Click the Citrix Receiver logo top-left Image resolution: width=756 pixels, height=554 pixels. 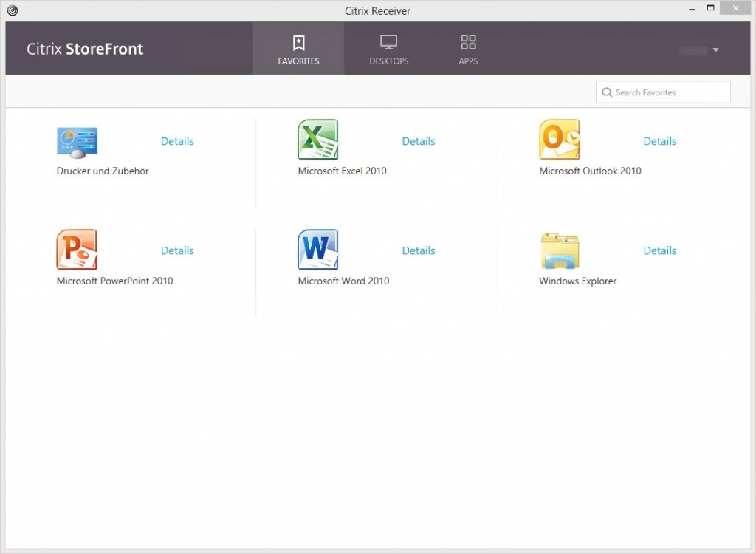pyautogui.click(x=13, y=10)
